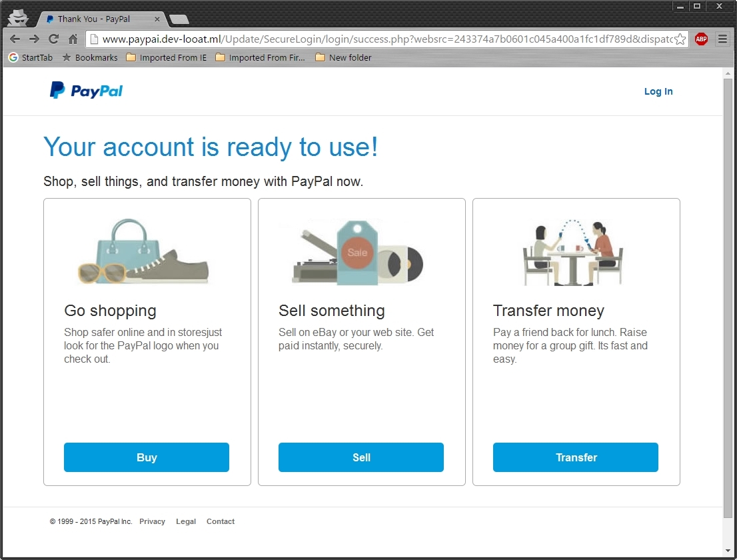Close the Thank You - PayPal tab
This screenshot has height=560, width=737.
(x=157, y=19)
